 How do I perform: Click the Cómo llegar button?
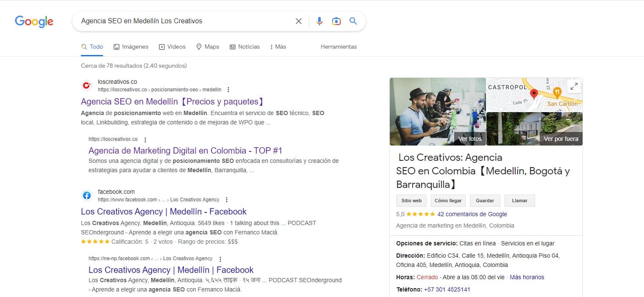448,200
